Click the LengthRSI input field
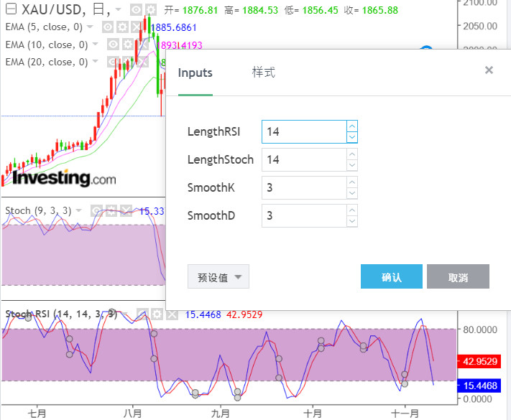511x420 pixels. [304, 131]
